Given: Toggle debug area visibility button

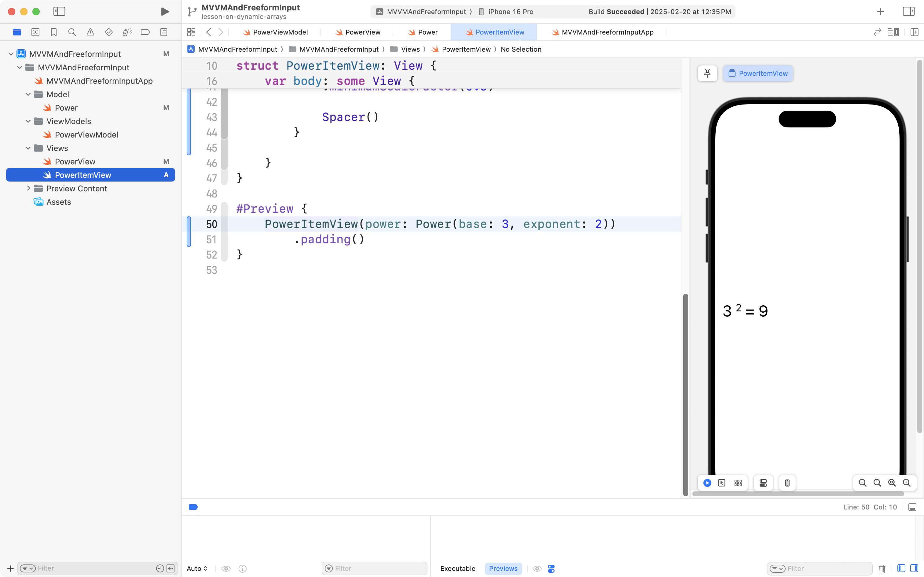Looking at the screenshot, I should point(912,507).
